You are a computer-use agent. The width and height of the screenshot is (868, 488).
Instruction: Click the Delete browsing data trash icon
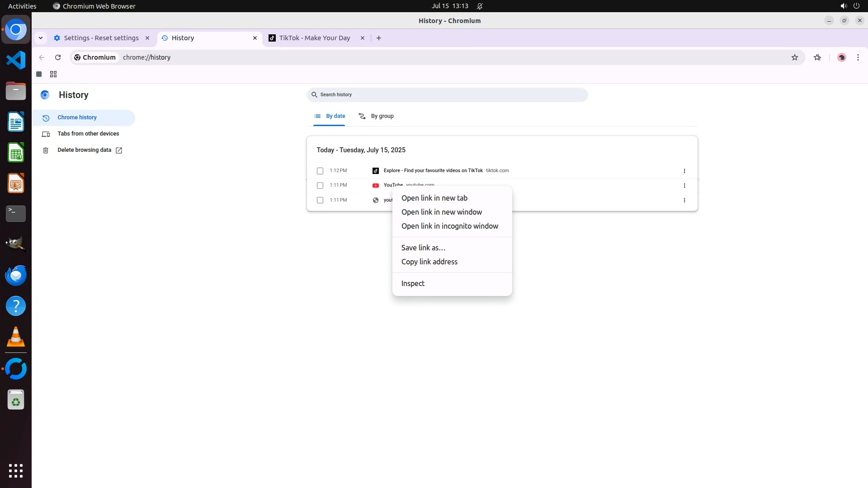pos(46,150)
